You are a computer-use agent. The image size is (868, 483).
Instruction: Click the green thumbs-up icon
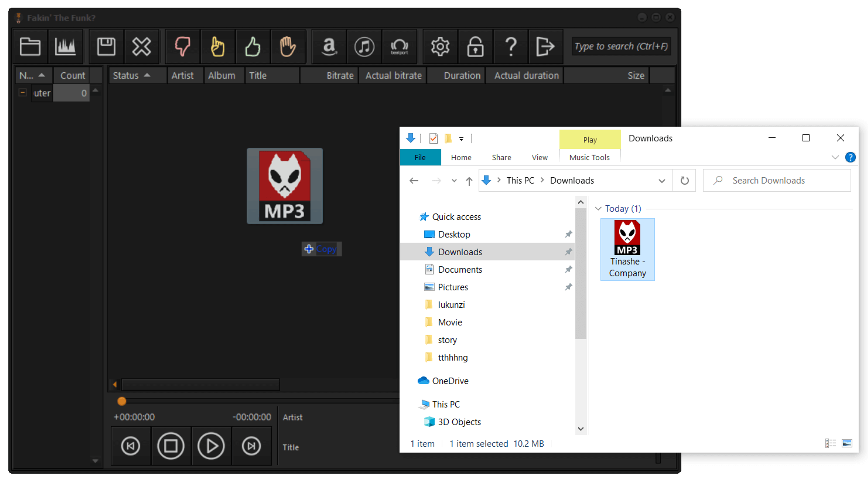click(252, 46)
